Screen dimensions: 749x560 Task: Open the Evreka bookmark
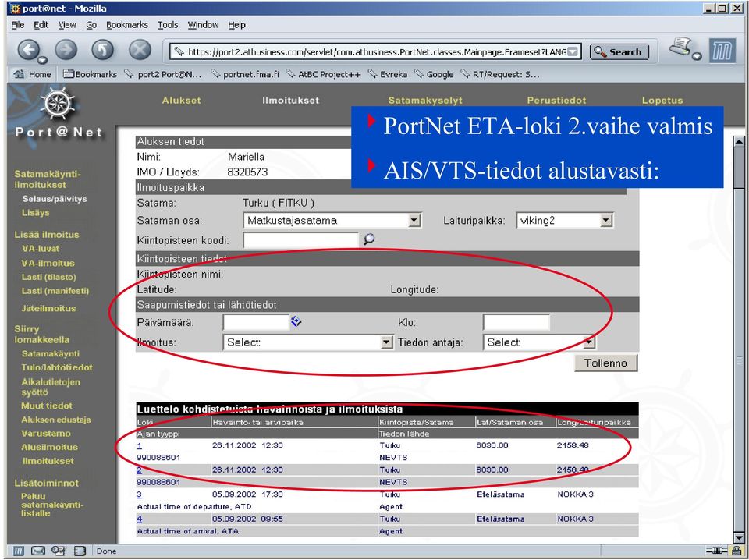(388, 74)
